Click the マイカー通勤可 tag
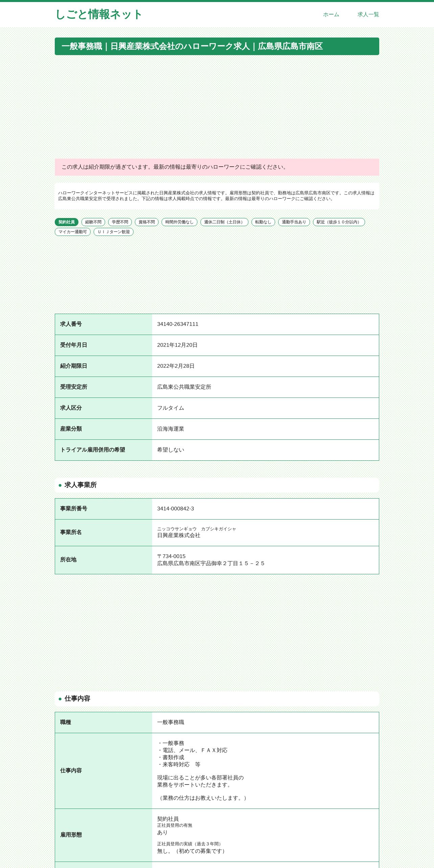434x868 pixels. pos(73,232)
